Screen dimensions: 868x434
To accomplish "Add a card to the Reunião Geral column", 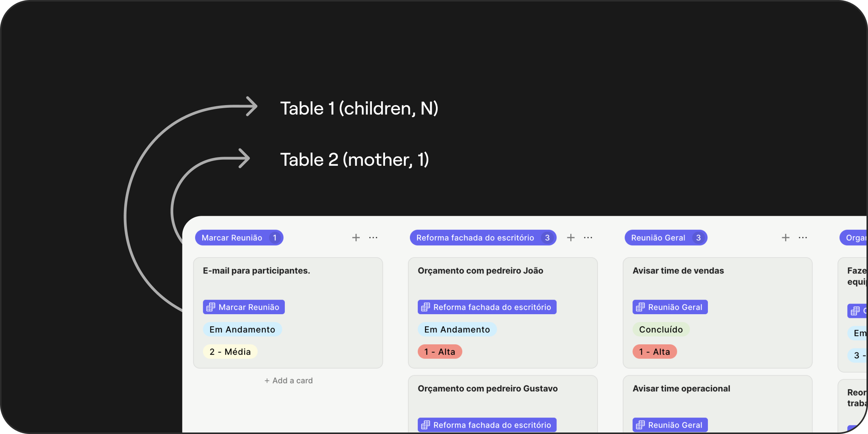I will coord(785,237).
